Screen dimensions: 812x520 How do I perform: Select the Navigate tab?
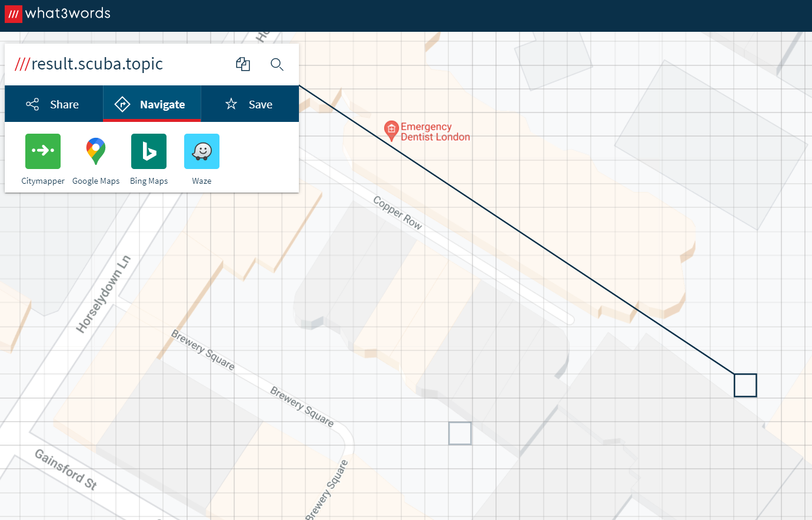tap(152, 104)
